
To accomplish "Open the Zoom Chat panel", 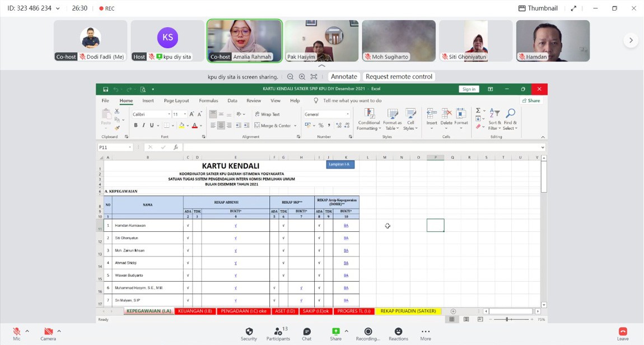I will (x=307, y=332).
